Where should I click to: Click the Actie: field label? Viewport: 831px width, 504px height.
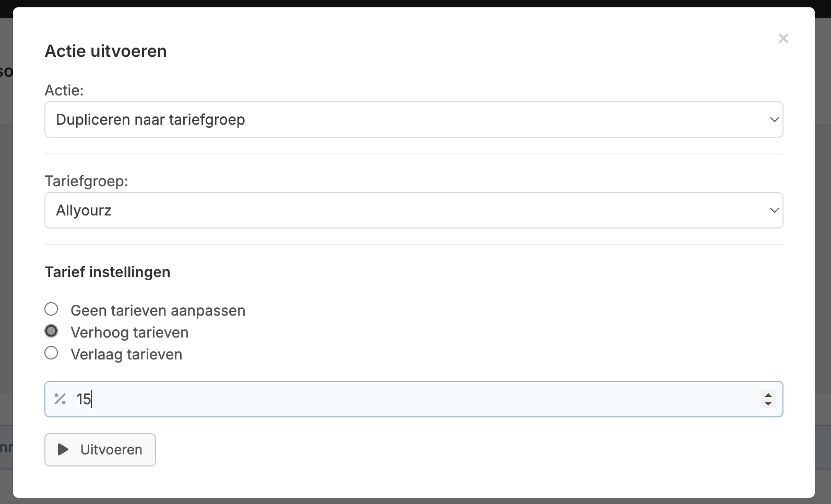64,90
